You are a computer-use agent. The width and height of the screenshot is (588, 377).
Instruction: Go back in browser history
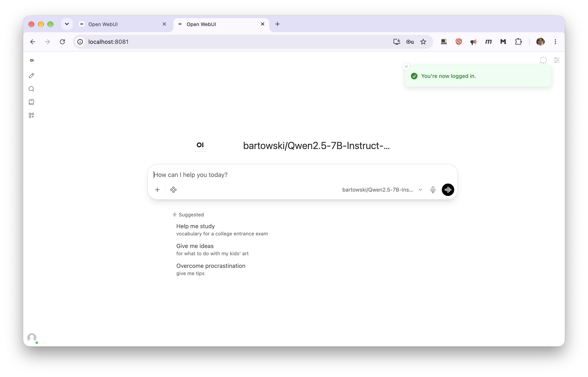[33, 42]
